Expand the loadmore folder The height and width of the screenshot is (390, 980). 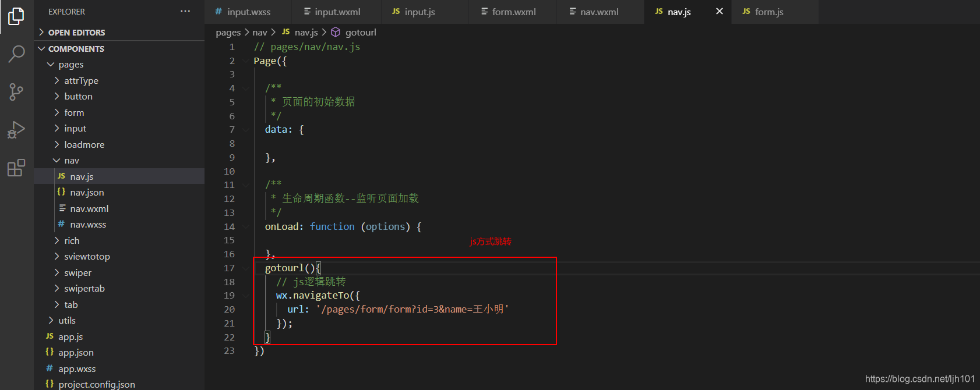click(119, 144)
